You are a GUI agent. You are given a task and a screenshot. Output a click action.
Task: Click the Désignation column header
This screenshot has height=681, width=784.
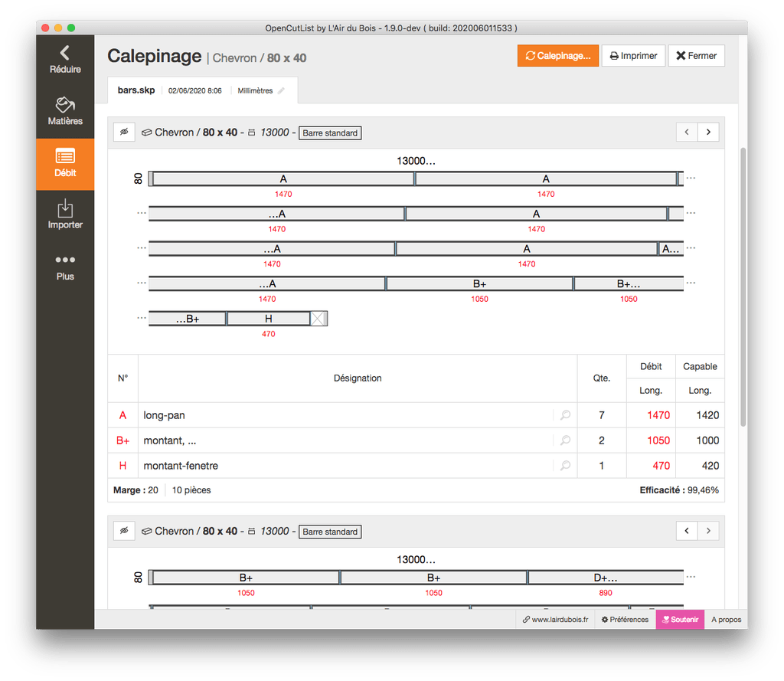click(358, 378)
